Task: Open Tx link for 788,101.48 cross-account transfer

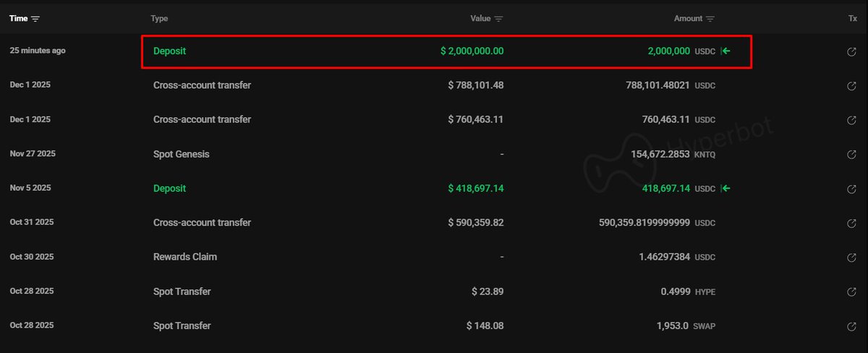Action: (x=851, y=86)
